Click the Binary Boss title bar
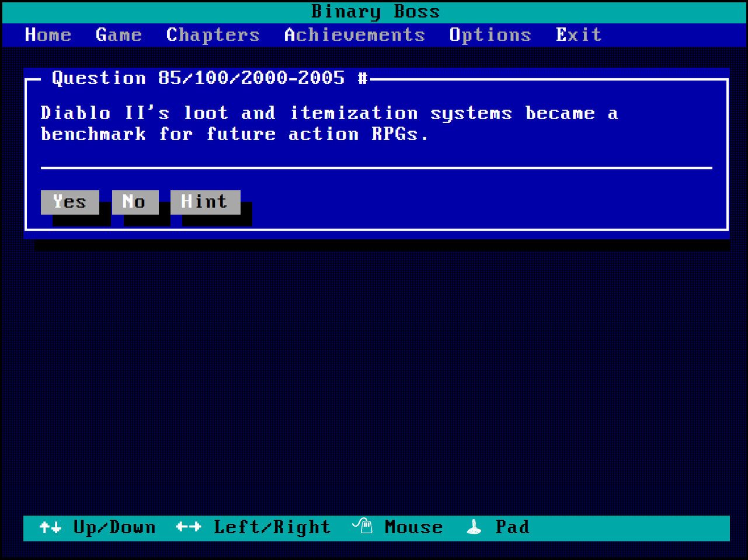748x560 pixels. click(375, 12)
